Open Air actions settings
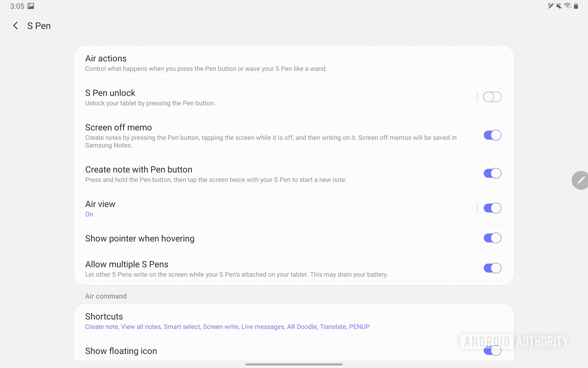The width and height of the screenshot is (588, 368). pyautogui.click(x=206, y=63)
